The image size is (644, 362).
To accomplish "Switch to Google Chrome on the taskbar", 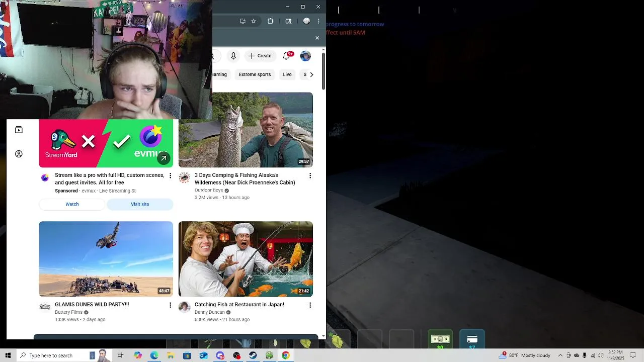I will [285, 355].
